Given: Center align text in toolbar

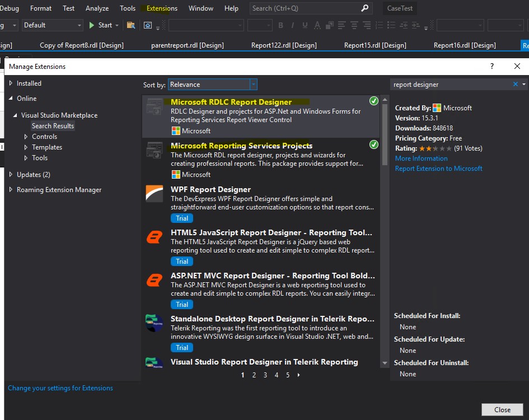Looking at the screenshot, I should [354, 25].
